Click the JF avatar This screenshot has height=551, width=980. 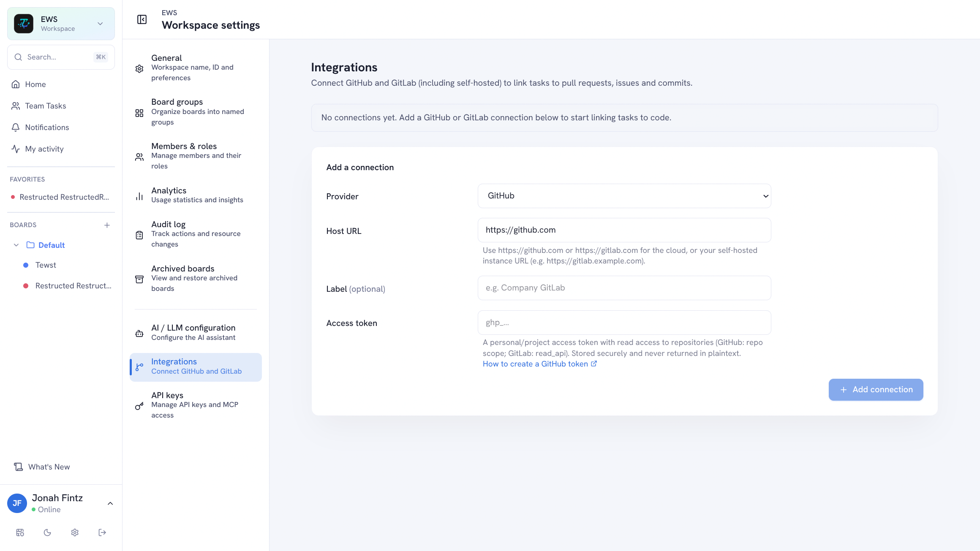coord(17,503)
